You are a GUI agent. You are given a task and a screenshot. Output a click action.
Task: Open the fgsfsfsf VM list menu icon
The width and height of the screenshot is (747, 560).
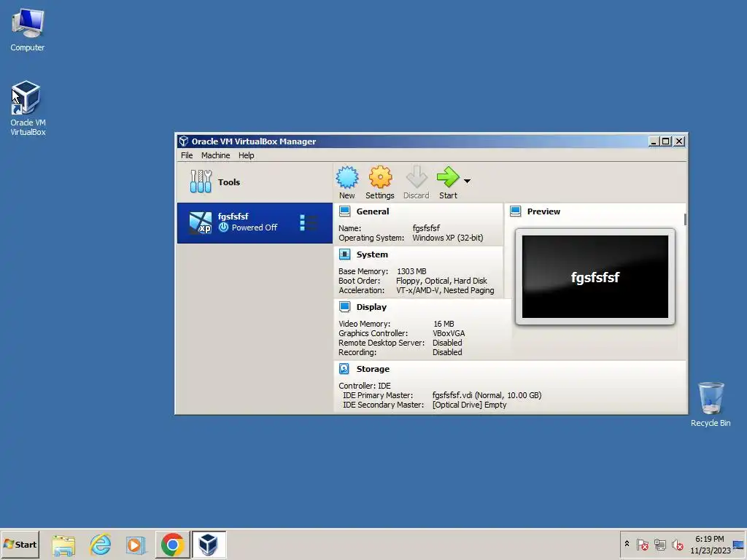(x=309, y=223)
